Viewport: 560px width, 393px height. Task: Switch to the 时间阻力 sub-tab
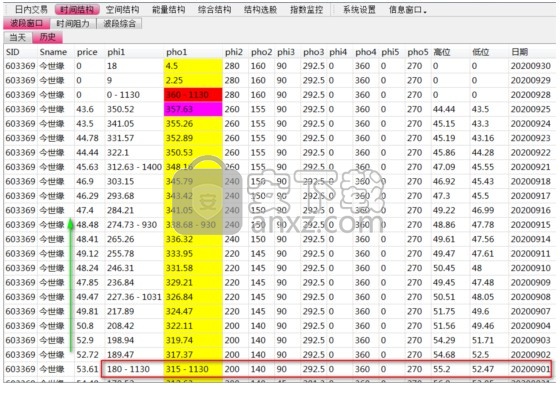point(73,24)
